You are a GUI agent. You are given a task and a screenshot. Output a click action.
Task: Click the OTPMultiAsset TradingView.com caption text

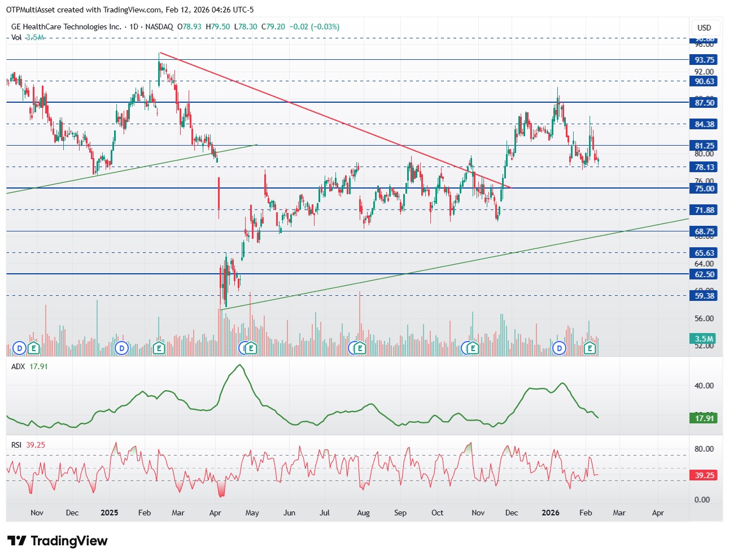[130, 10]
